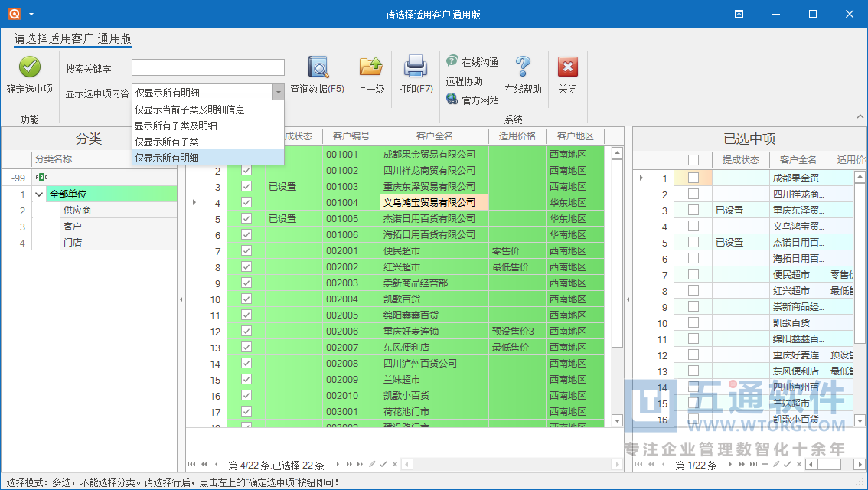868x490 pixels.
Task: Click the 远程协助 link
Action: point(465,81)
